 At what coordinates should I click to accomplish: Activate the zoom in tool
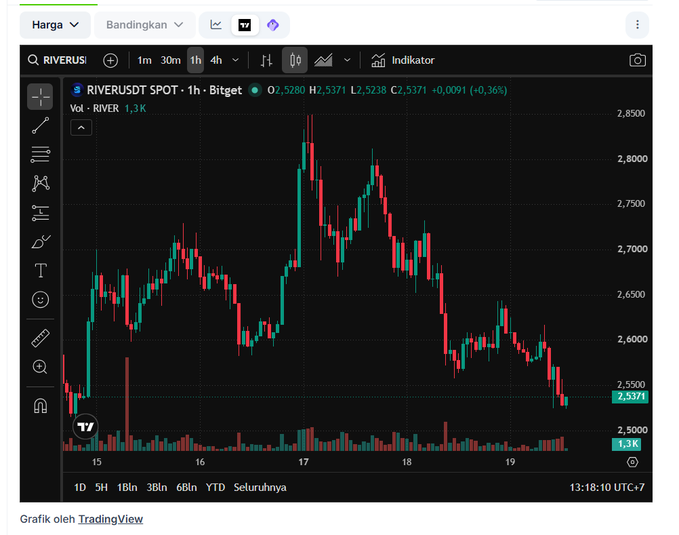[40, 367]
